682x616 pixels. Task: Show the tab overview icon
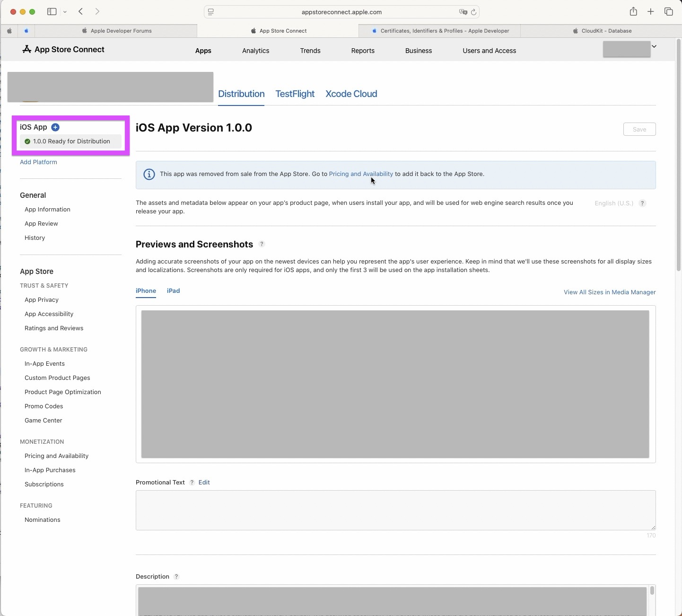pyautogui.click(x=668, y=12)
